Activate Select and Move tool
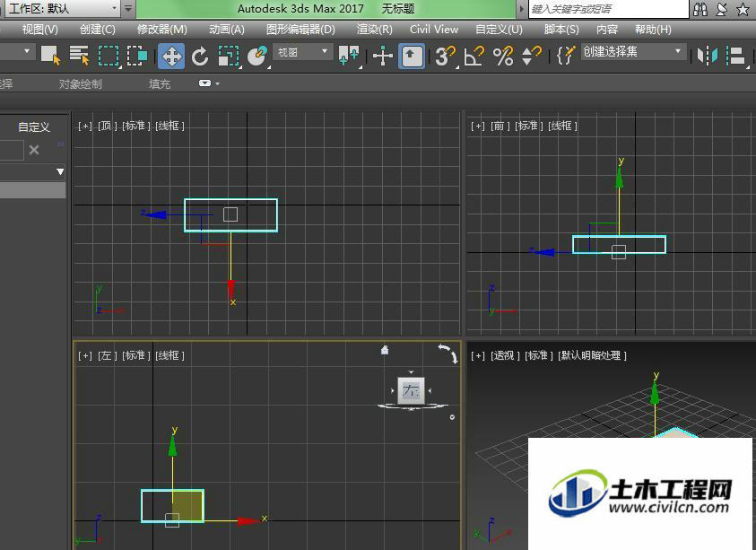This screenshot has width=756, height=550. pos(171,56)
